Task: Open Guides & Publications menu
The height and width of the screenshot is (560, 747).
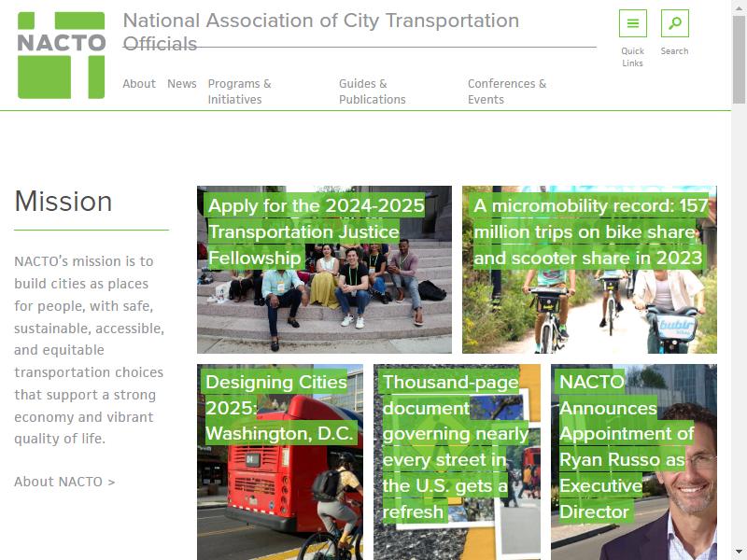Action: coord(372,91)
